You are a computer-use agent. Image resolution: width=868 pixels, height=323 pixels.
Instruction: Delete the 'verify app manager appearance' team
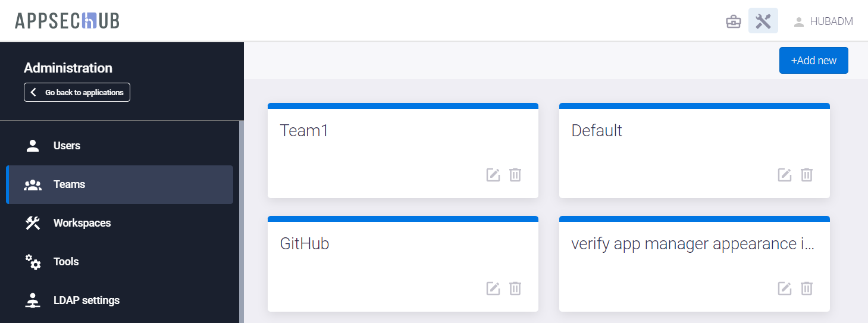807,288
